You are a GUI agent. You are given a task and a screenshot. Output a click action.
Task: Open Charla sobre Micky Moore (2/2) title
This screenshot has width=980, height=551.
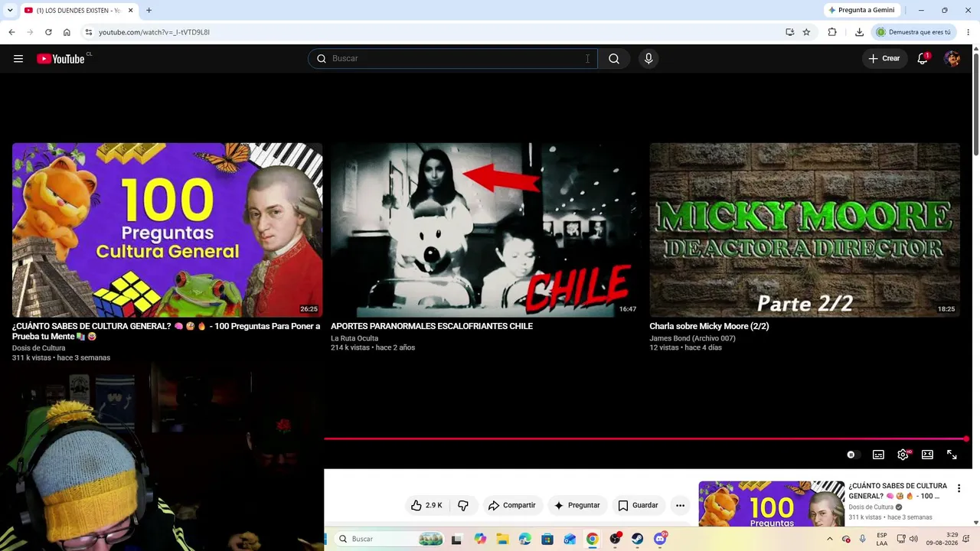coord(709,326)
